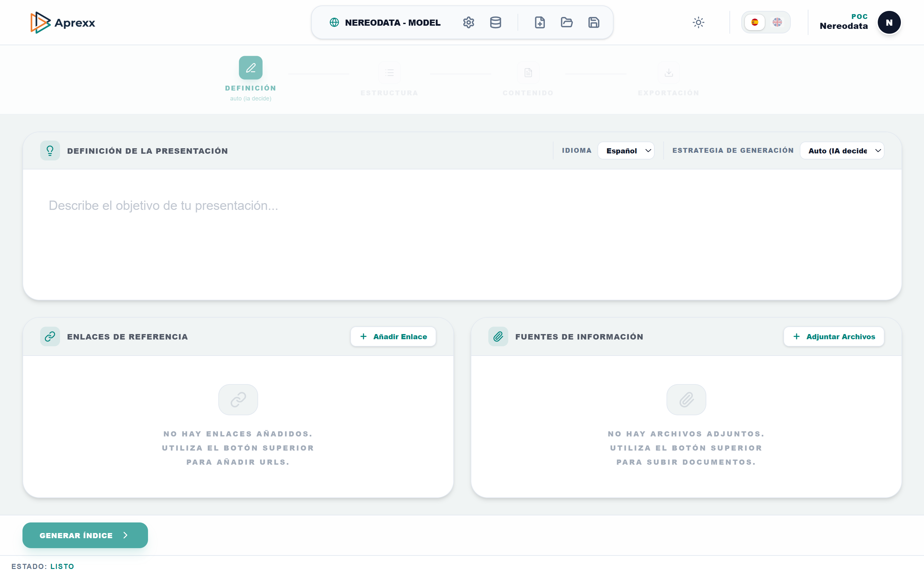Click the presentation objective text area

point(462,235)
